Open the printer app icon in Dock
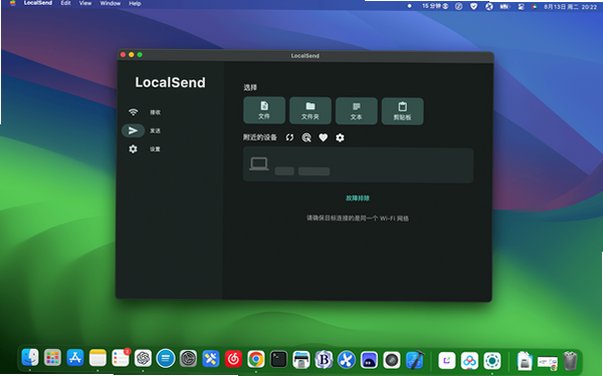This screenshot has width=603, height=376. click(x=301, y=360)
